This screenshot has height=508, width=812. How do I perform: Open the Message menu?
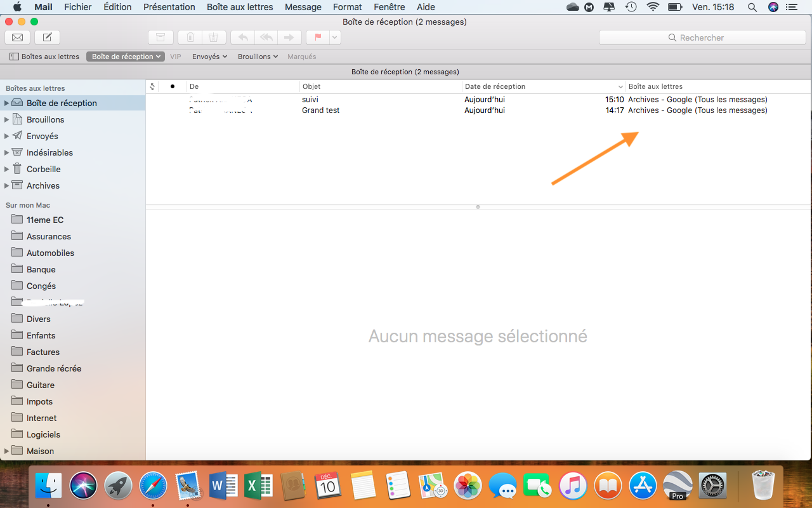303,7
